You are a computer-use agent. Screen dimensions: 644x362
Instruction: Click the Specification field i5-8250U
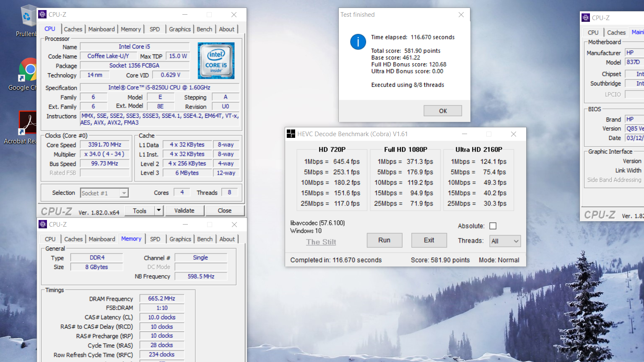(159, 88)
